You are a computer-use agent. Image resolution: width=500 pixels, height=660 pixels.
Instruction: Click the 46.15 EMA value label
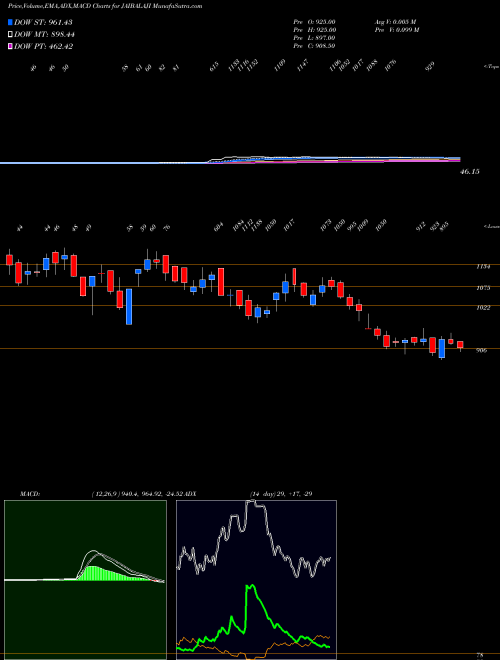(469, 172)
